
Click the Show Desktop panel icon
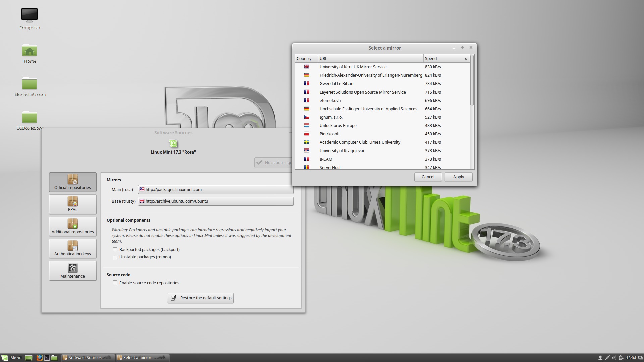coord(29,358)
